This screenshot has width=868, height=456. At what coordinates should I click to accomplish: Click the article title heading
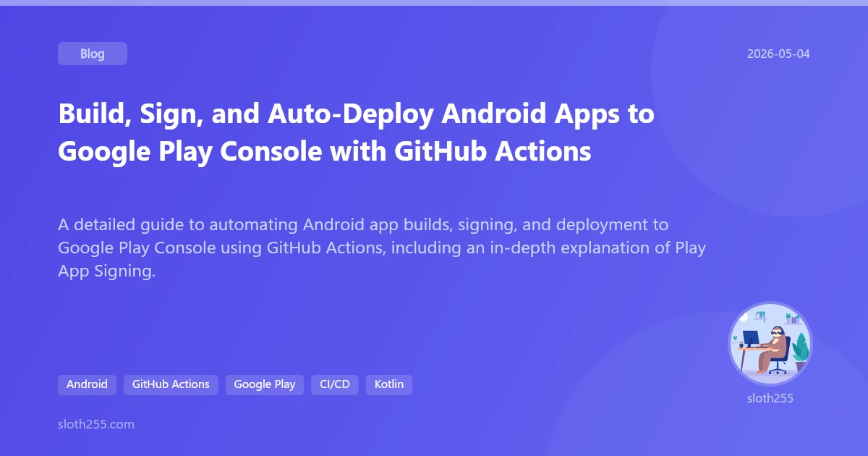(x=356, y=133)
